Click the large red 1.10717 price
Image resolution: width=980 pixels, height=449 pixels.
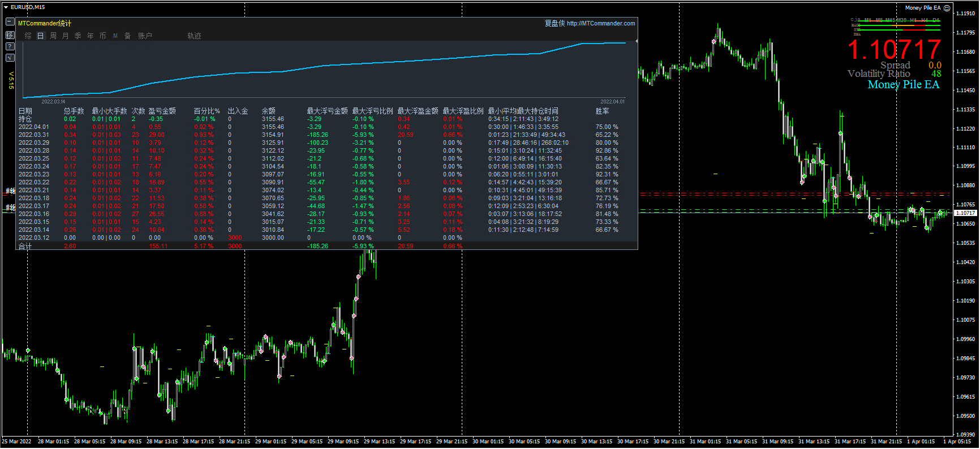point(894,50)
